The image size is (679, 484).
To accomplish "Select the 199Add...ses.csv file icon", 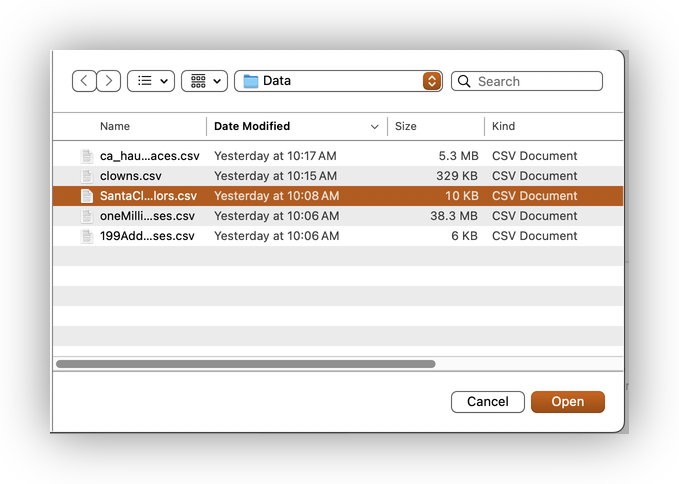I will click(x=87, y=236).
